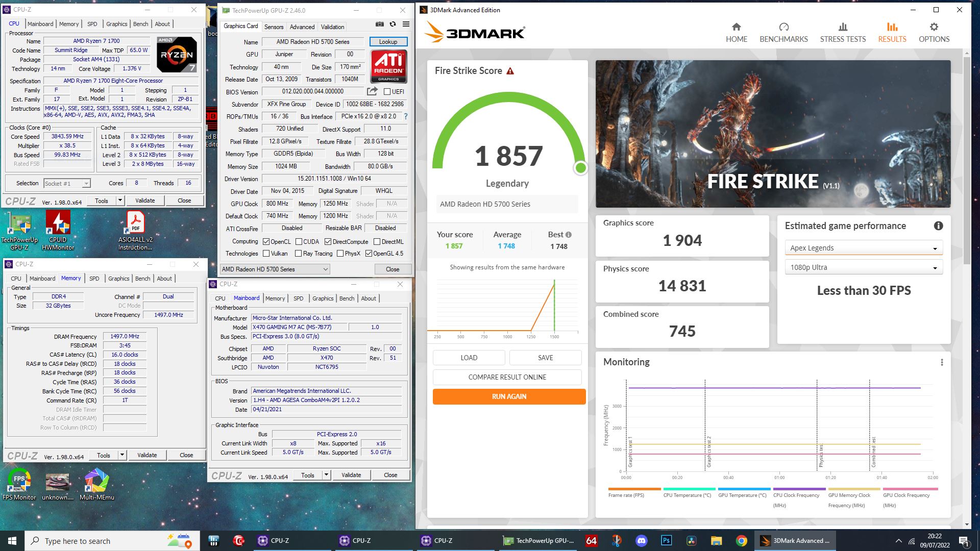Open 3DMark Options gear
This screenshot has height=551, width=980.
[934, 33]
